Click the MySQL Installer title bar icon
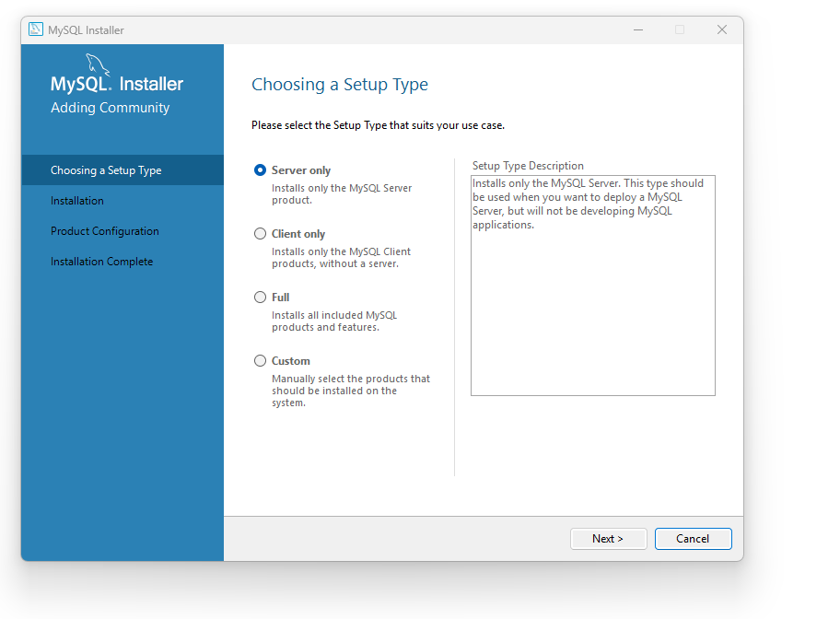This screenshot has height=619, width=840. pyautogui.click(x=36, y=29)
